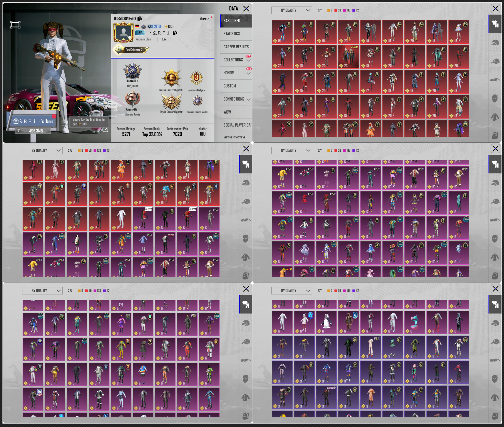View the Royale Career Highest badge
Viewport: 504px width, 427px height.
(x=171, y=101)
